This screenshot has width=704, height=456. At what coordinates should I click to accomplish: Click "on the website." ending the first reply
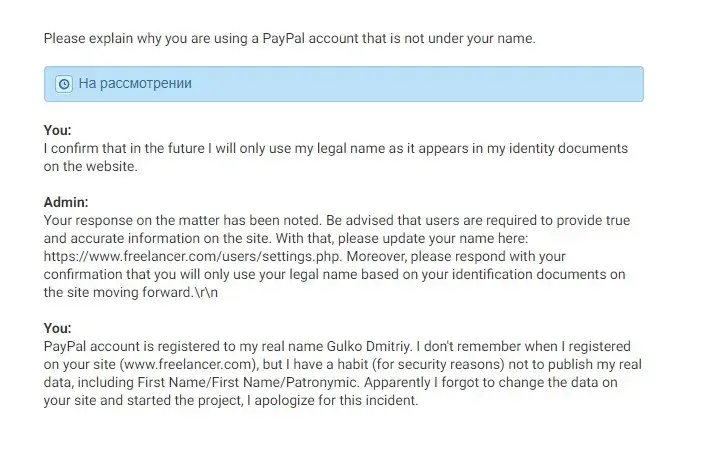pos(90,166)
